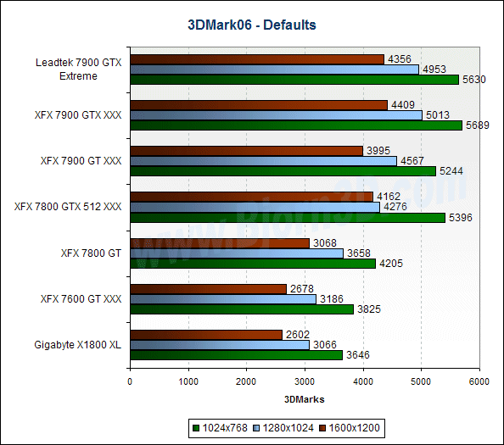The height and width of the screenshot is (445, 504).
Task: Click the x-axis tick label 0
Action: (x=130, y=381)
